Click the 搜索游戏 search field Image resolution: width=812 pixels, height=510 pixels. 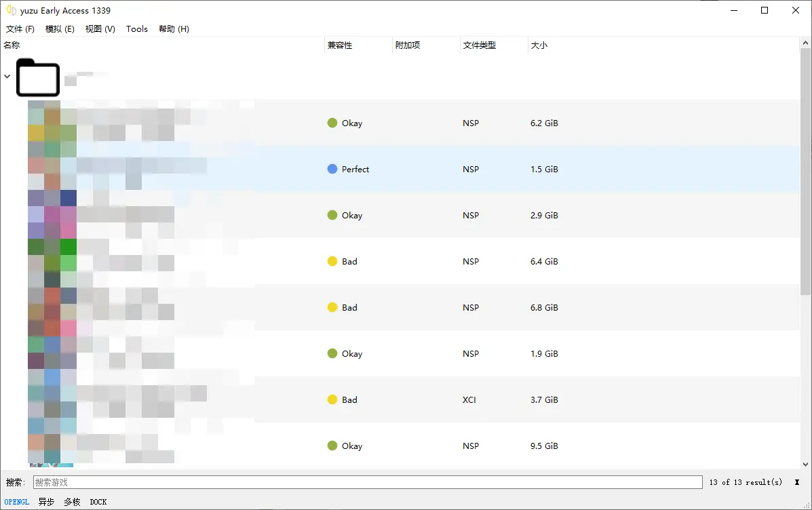click(x=366, y=482)
